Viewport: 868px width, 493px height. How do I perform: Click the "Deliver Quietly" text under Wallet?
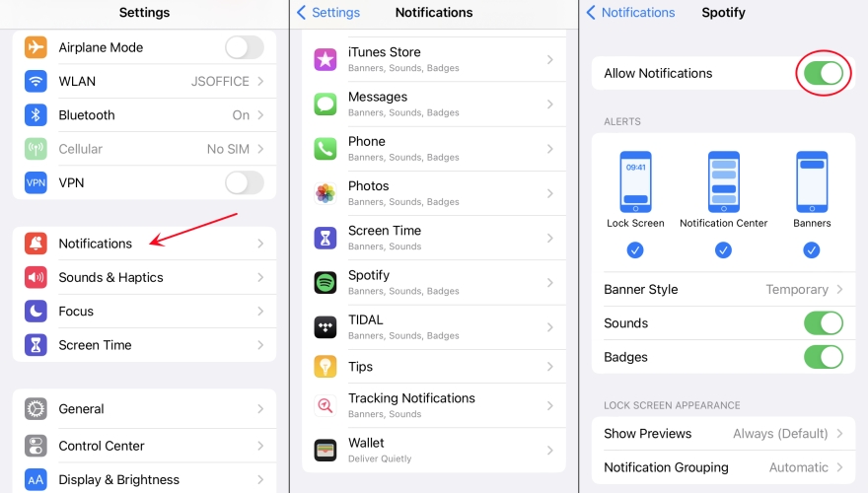tap(380, 458)
